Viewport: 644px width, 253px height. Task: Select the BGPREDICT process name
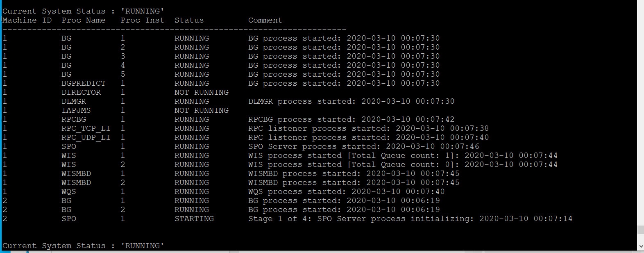(x=83, y=83)
